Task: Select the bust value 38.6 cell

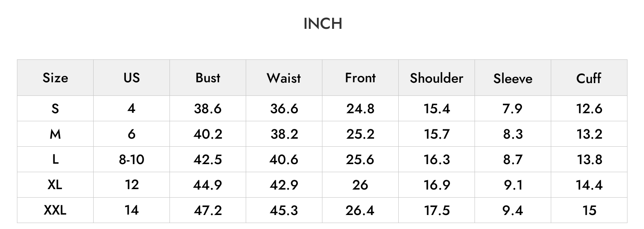Action: [208, 109]
